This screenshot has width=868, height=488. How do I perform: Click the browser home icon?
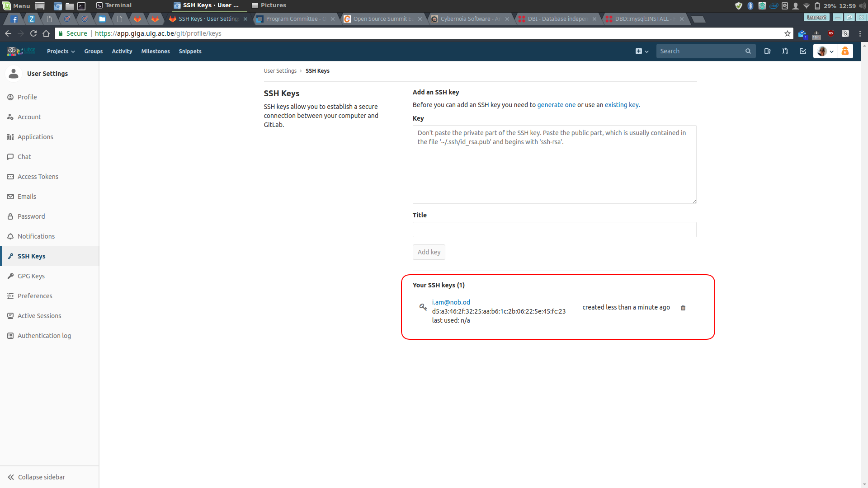46,33
